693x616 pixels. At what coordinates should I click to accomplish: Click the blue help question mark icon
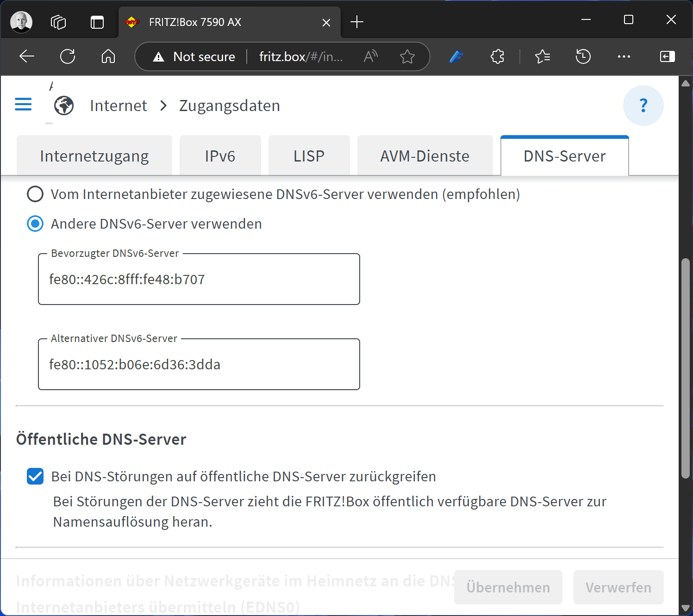[x=643, y=106]
